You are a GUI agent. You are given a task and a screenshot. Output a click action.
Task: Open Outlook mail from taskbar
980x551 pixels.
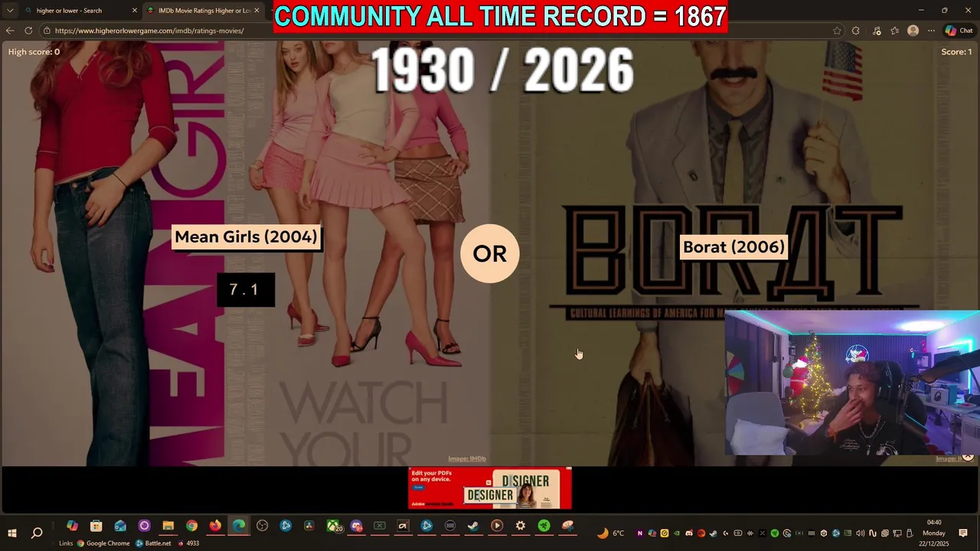pos(120,526)
